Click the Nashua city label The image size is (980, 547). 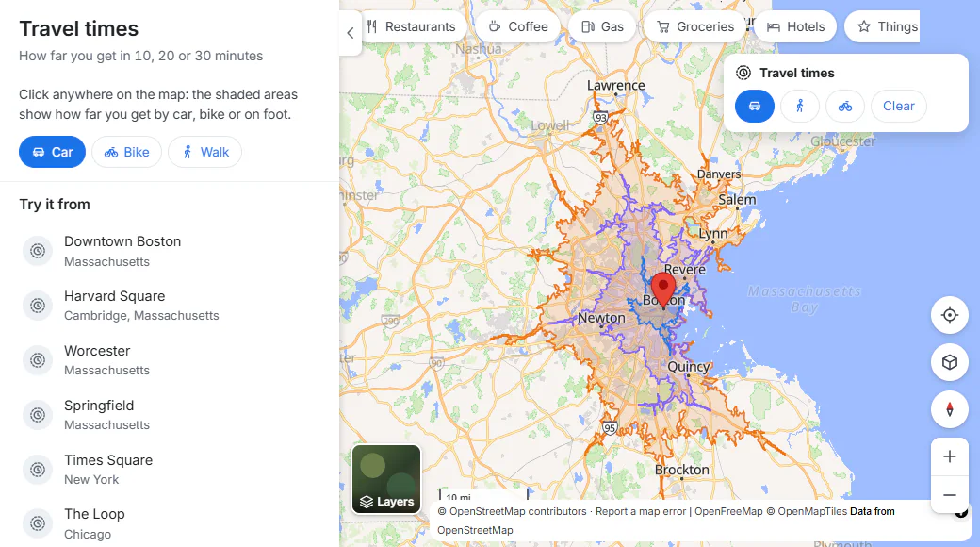click(x=478, y=49)
